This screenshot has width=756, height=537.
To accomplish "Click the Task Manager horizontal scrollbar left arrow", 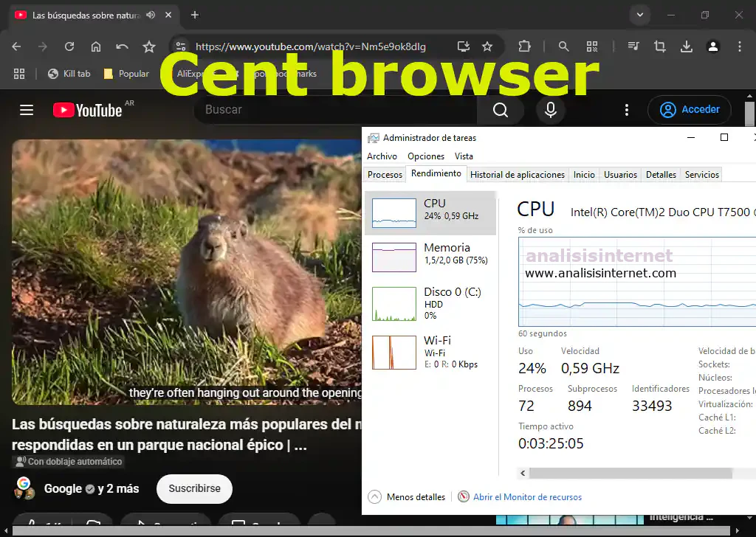I will (x=523, y=473).
